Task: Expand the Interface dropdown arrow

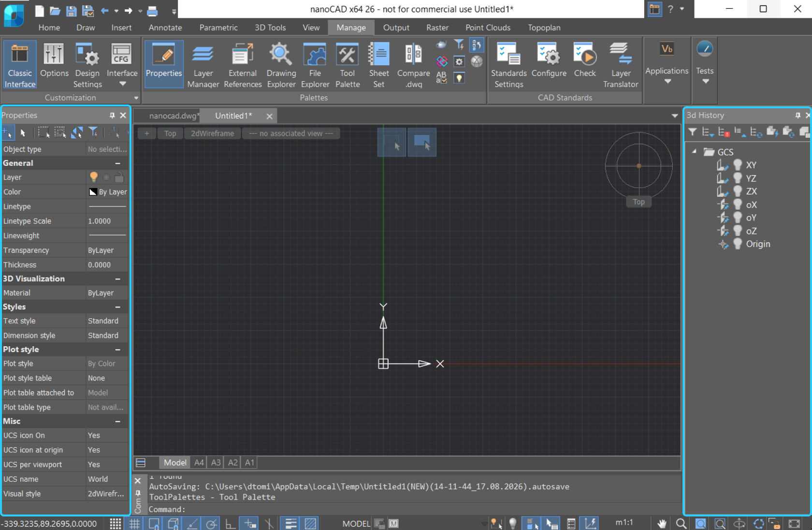Action: tap(123, 84)
